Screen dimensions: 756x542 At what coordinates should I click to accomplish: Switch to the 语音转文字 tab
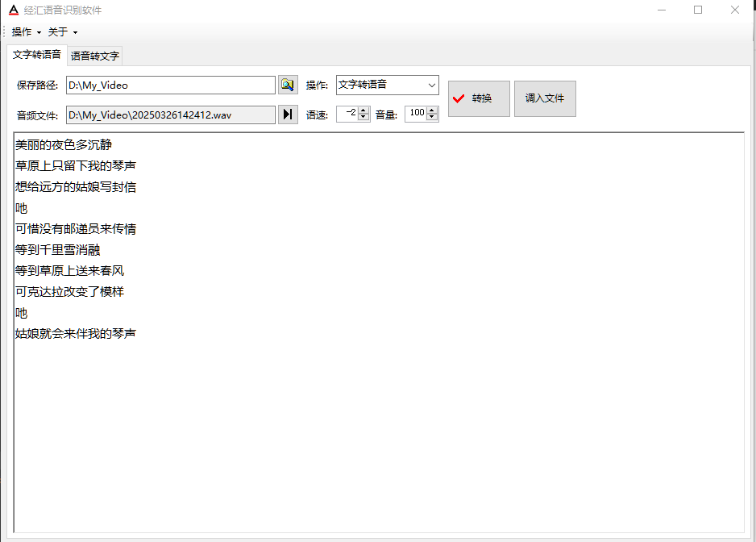coord(94,56)
